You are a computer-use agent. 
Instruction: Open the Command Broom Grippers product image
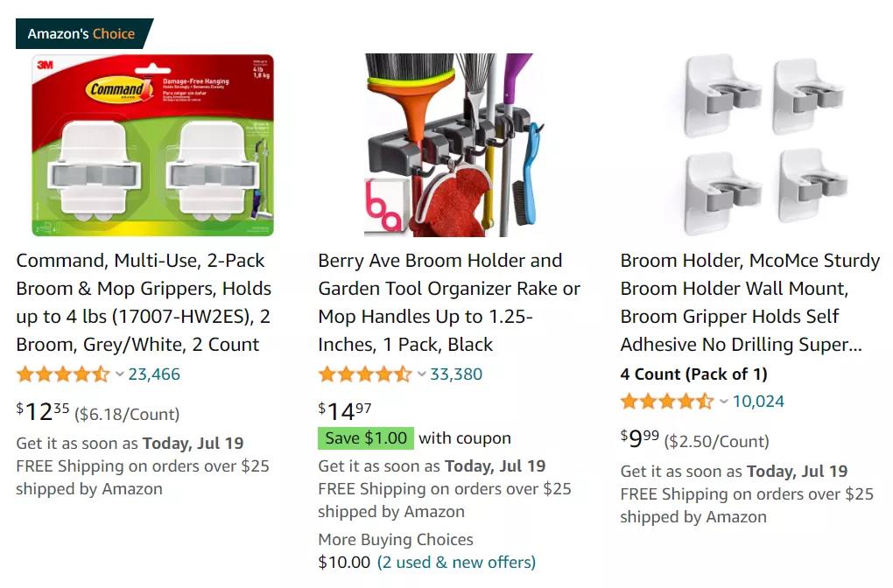pyautogui.click(x=152, y=145)
